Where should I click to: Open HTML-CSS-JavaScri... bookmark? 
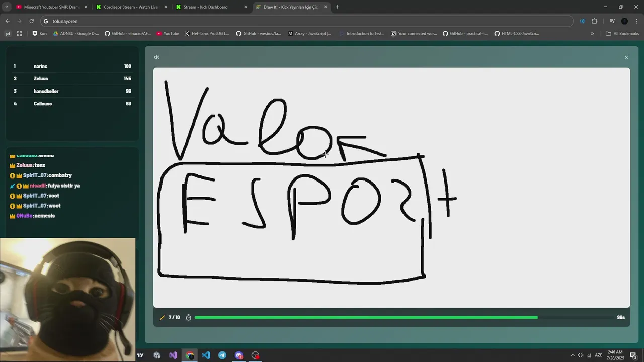pyautogui.click(x=517, y=34)
